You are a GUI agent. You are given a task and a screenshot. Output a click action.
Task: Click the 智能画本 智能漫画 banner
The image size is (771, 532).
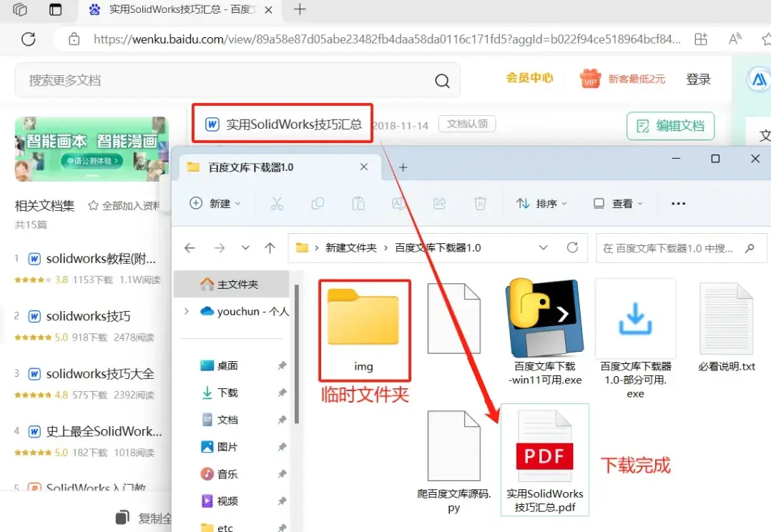(x=92, y=149)
